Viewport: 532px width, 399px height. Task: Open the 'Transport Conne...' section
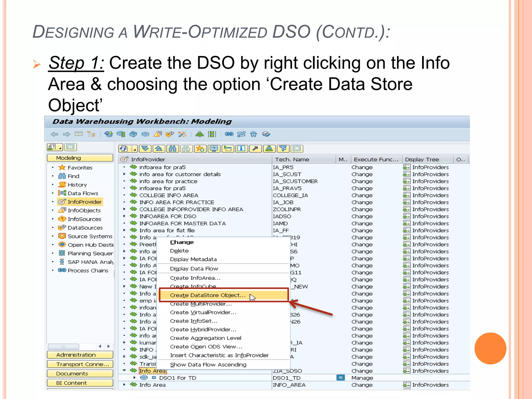[80, 364]
